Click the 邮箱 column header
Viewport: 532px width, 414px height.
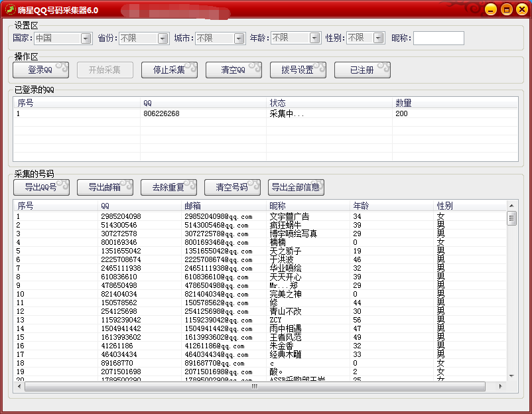(x=224, y=206)
